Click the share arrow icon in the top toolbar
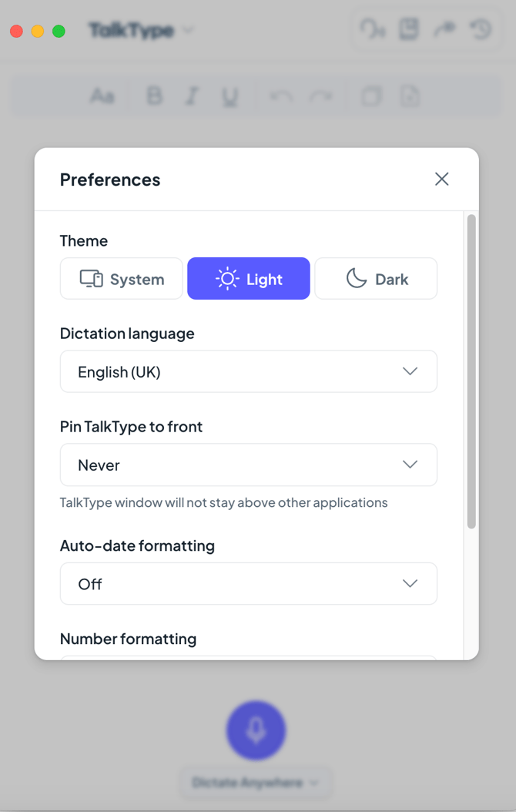The height and width of the screenshot is (812, 516). 445,29
